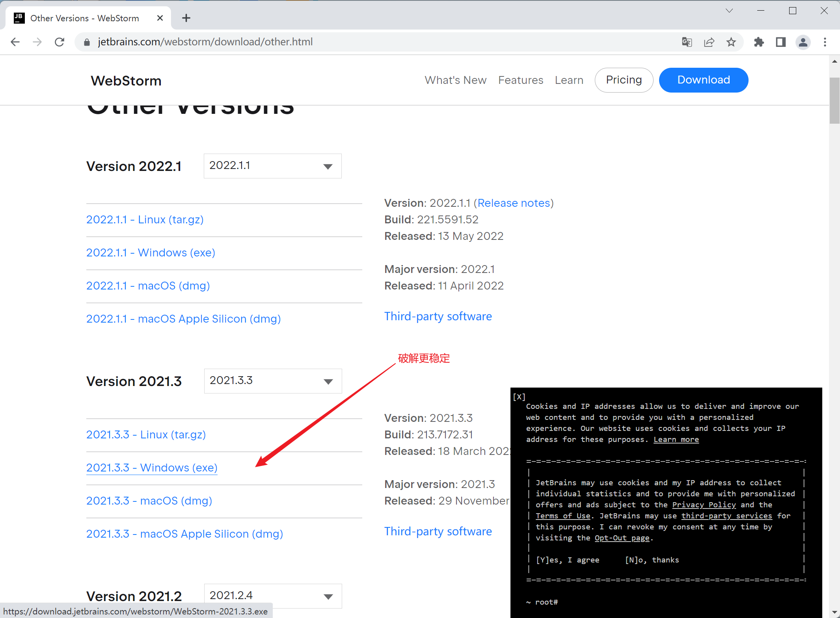This screenshot has width=840, height=618.
Task: Bookmark page with star icon
Action: pyautogui.click(x=731, y=42)
